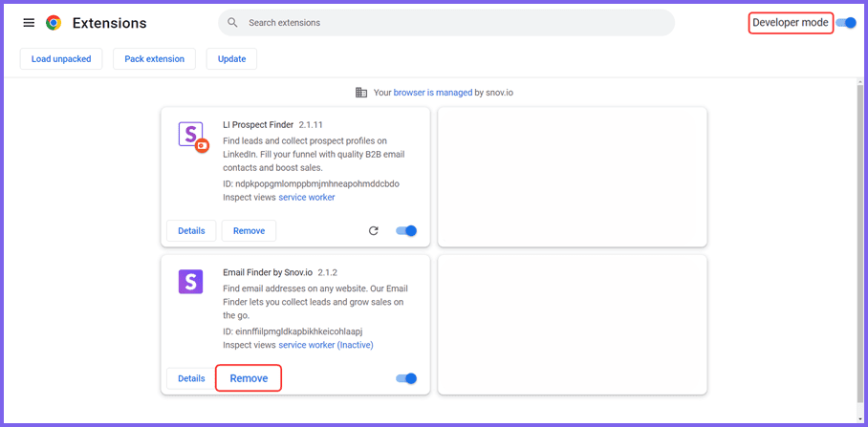Reload the LI Prospect Finder extension
This screenshot has width=868, height=427.
click(374, 230)
